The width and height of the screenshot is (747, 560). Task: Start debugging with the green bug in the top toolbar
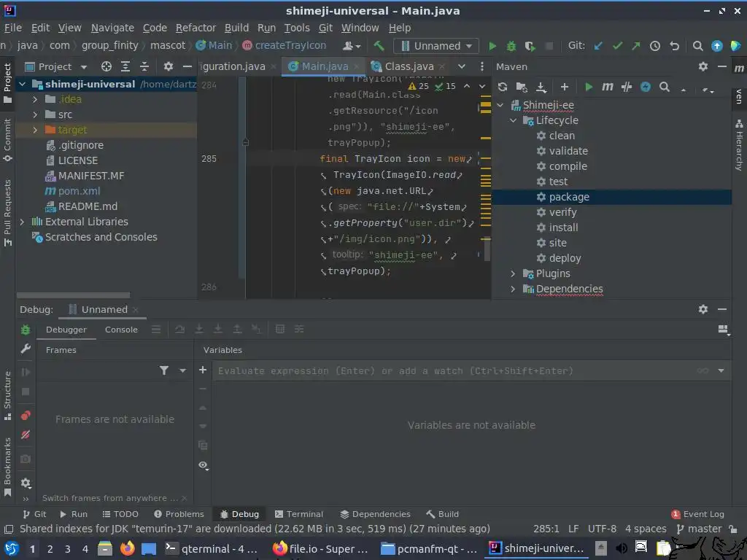pos(511,46)
